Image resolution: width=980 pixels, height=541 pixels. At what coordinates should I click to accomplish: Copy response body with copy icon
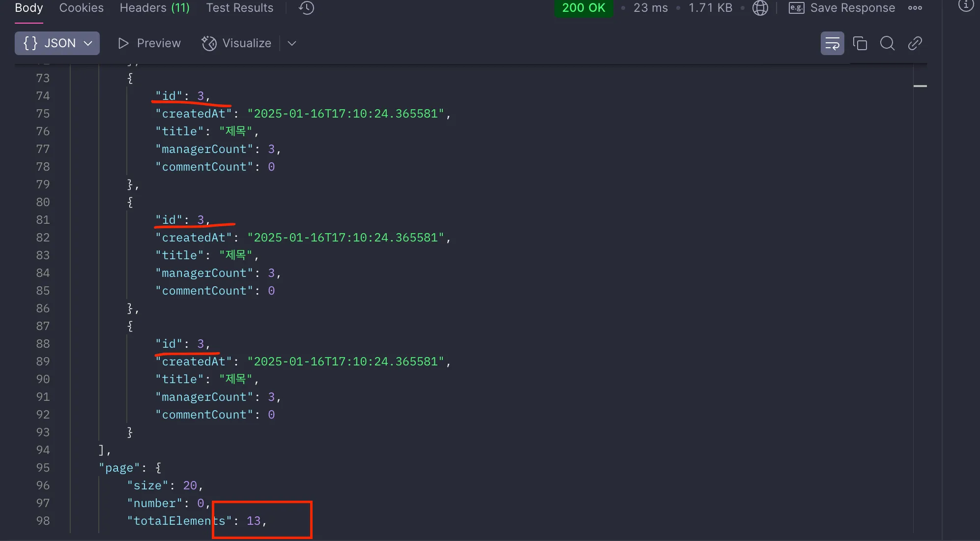click(860, 43)
